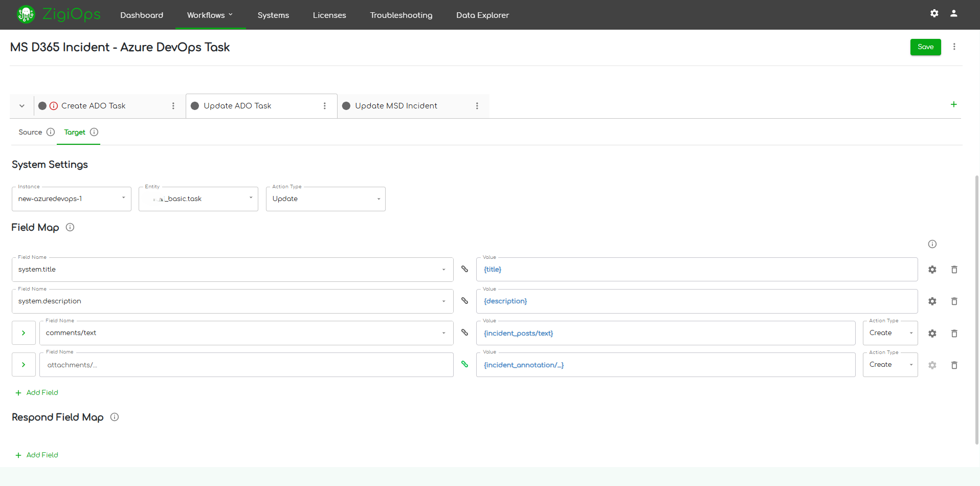
Task: Open Action Type dropdown on attachments row
Action: [x=890, y=365]
